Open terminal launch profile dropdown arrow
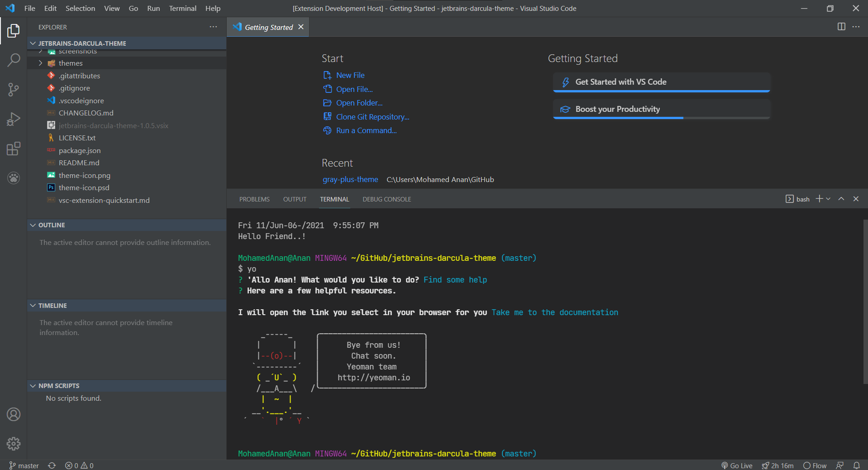Viewport: 868px width, 470px height. tap(828, 199)
